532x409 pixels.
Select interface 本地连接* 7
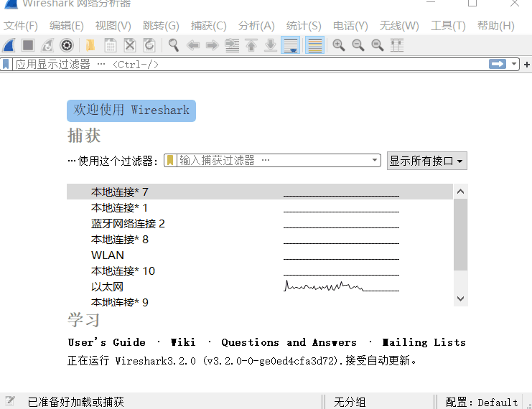pyautogui.click(x=260, y=192)
